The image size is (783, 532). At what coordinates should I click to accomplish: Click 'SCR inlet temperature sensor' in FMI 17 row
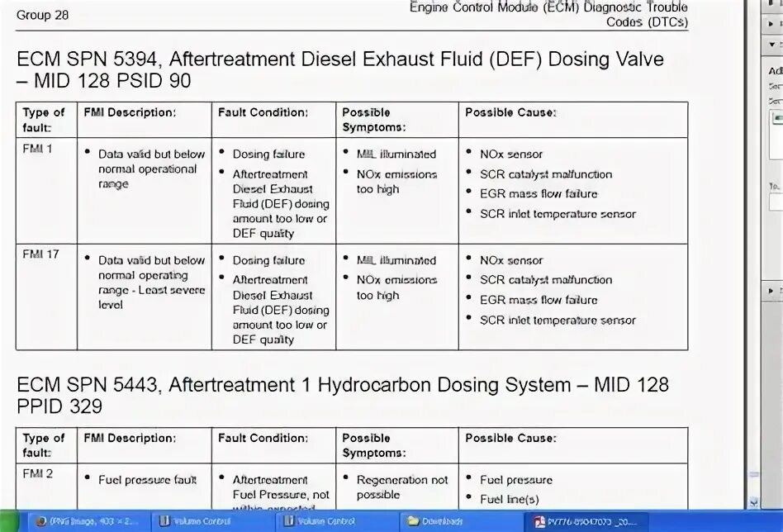point(558,320)
